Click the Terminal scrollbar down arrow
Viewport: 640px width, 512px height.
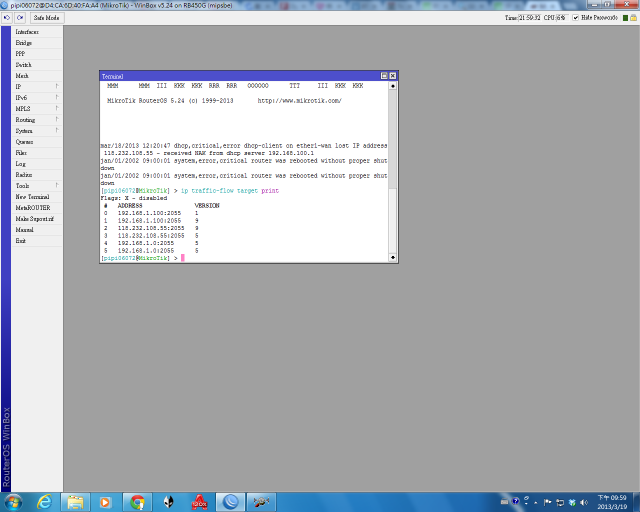point(393,257)
